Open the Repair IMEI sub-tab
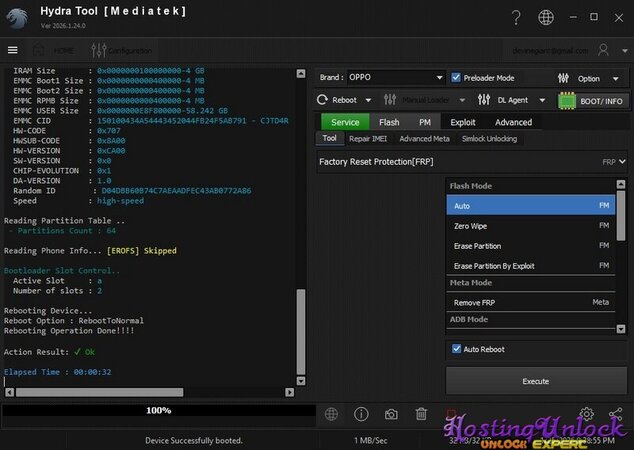Viewport: 634px width, 450px height. 368,138
